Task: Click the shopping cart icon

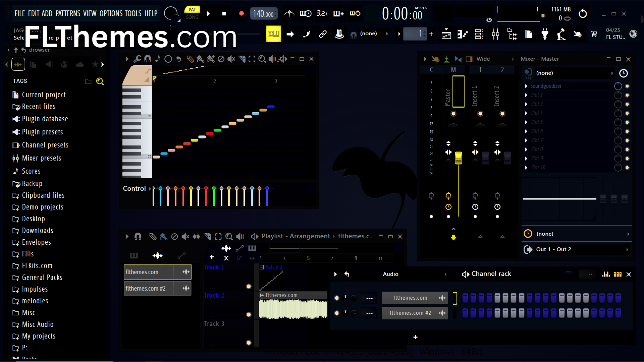Action: pyautogui.click(x=594, y=34)
